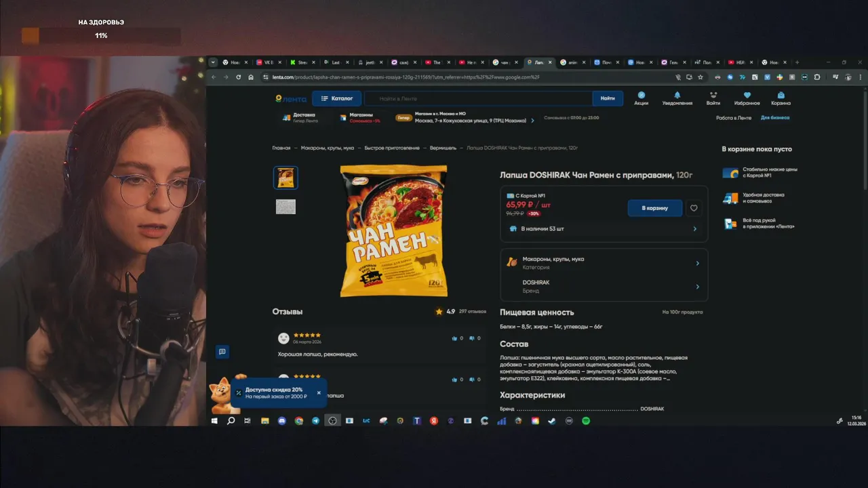
Task: Click the Пищевая ценность heading
Action: (537, 312)
